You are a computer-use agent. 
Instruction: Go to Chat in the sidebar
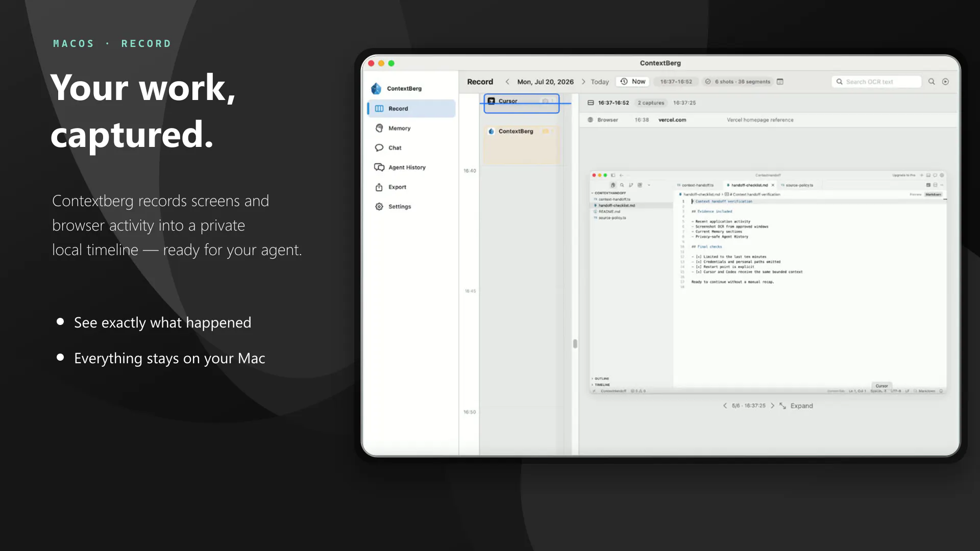411,148
